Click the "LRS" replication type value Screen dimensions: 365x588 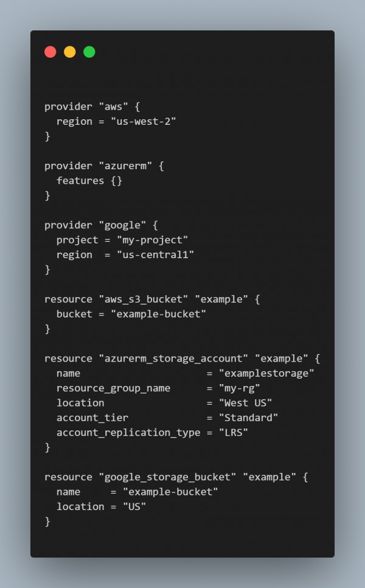coord(233,432)
